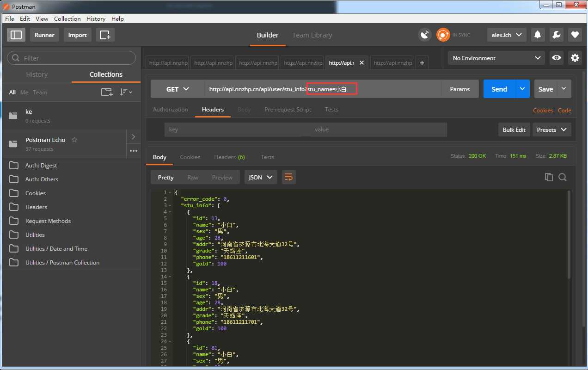Open manage environments gear icon
588x370 pixels.
(x=575, y=58)
